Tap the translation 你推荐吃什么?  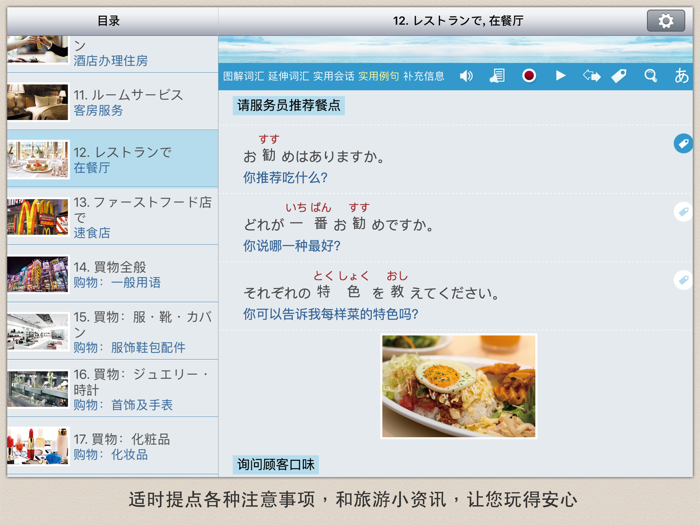[285, 178]
